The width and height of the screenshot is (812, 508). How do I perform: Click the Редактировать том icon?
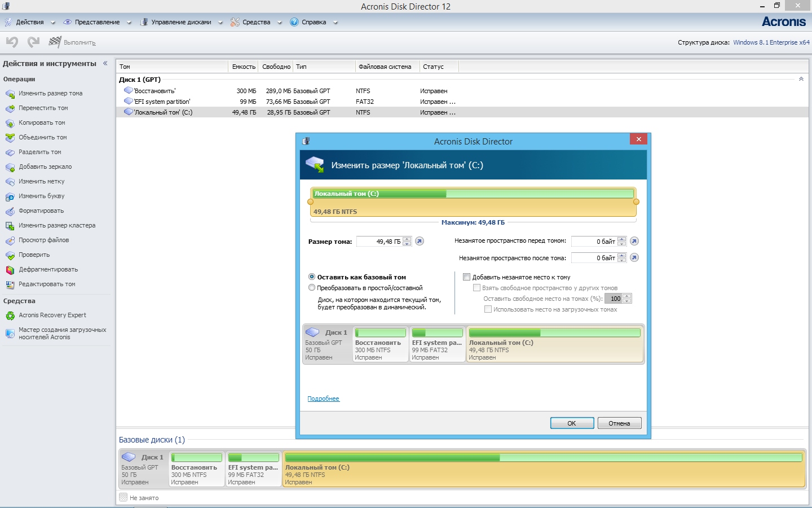(10, 284)
